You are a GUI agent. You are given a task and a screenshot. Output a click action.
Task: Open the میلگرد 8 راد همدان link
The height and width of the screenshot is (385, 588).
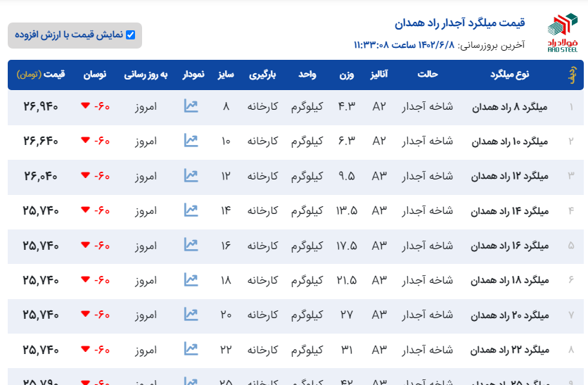click(509, 107)
